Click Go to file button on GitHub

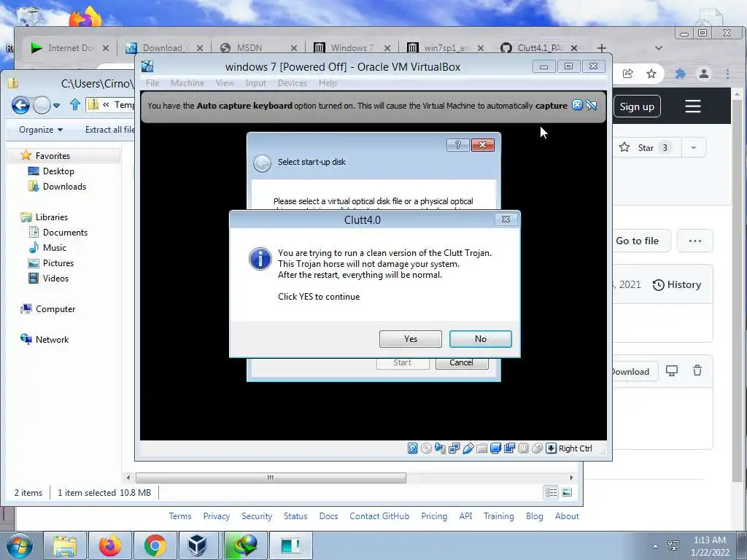click(x=637, y=241)
